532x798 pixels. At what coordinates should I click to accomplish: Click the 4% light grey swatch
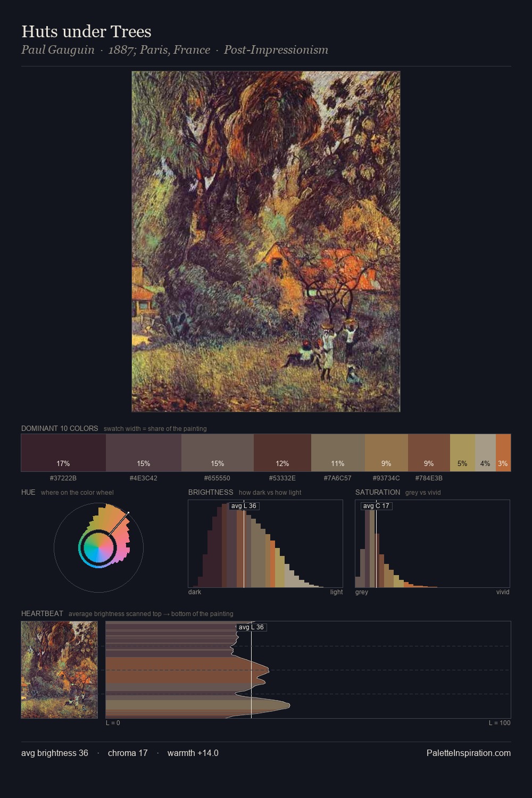pyautogui.click(x=485, y=453)
